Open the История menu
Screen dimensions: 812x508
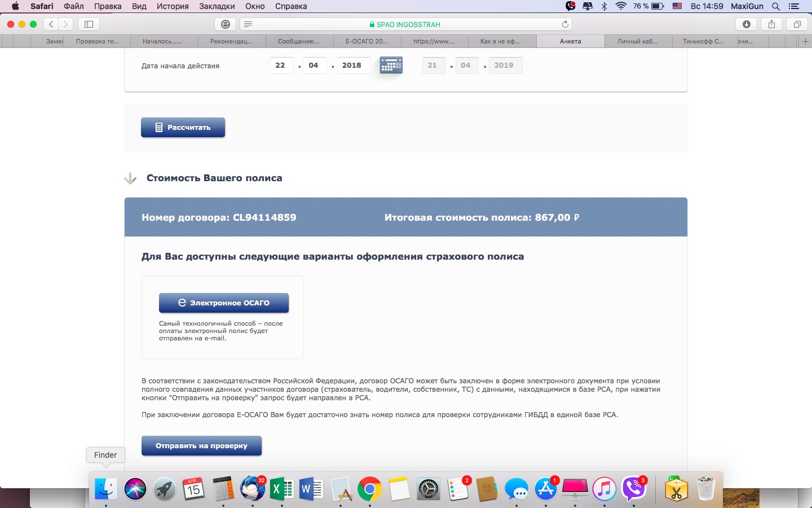coord(173,6)
